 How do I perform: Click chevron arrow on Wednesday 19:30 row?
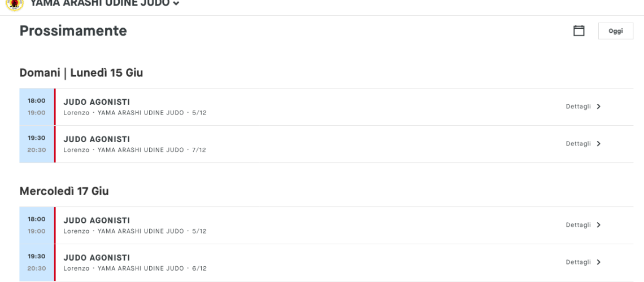[598, 262]
